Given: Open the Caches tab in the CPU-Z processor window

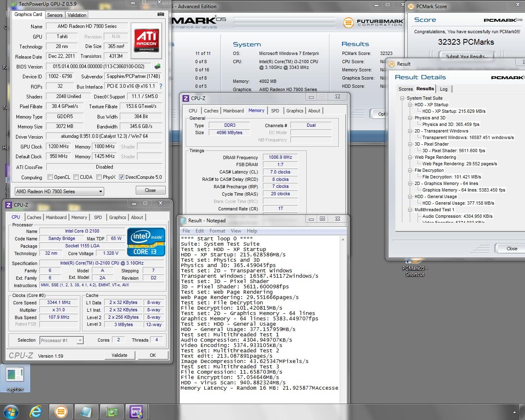Looking at the screenshot, I should point(34,217).
